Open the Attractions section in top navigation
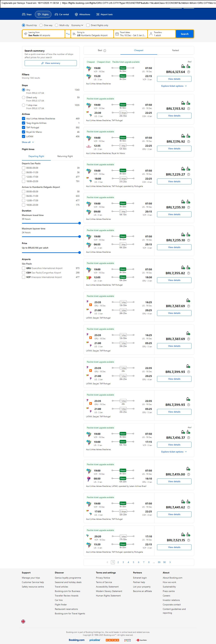216x644 pixels. [x=82, y=15]
